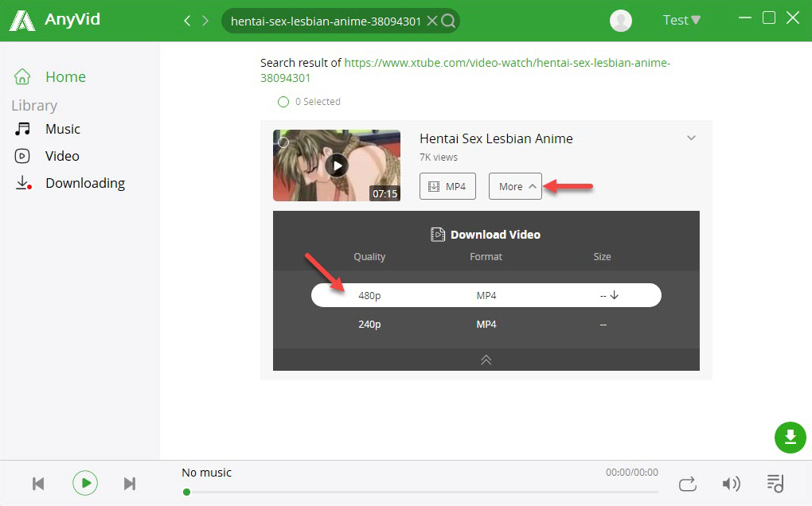Click the Library section heading
This screenshot has width=812, height=506.
(x=34, y=106)
